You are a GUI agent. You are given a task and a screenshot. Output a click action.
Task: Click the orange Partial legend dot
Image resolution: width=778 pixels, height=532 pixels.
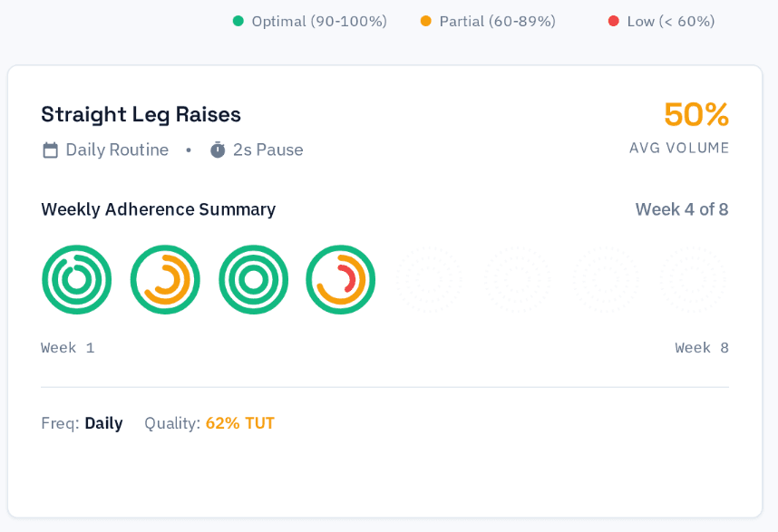click(426, 20)
